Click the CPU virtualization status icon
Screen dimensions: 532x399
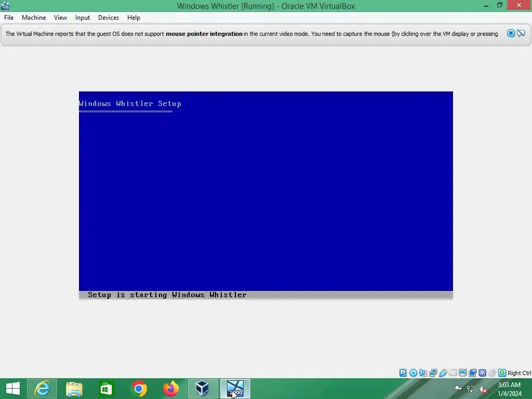(x=482, y=373)
